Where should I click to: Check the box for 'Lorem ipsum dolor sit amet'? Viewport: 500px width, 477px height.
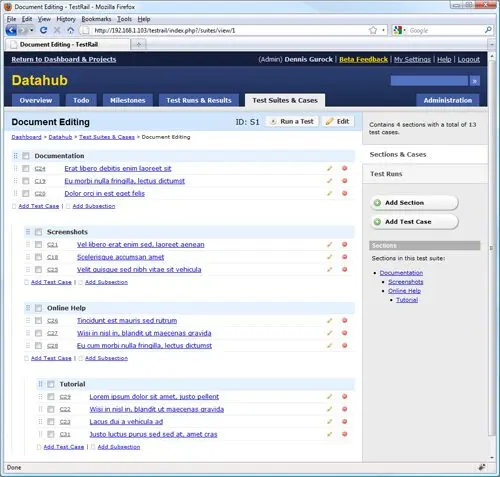click(51, 396)
